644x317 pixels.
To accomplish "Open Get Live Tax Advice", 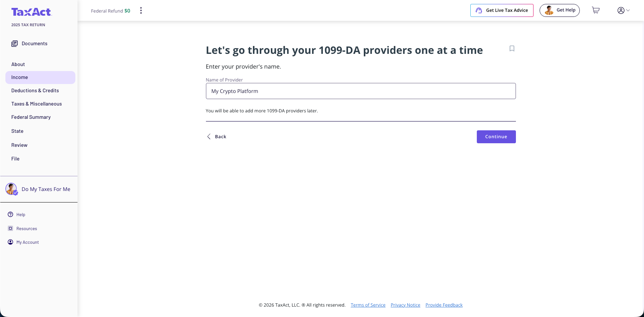I will [502, 10].
